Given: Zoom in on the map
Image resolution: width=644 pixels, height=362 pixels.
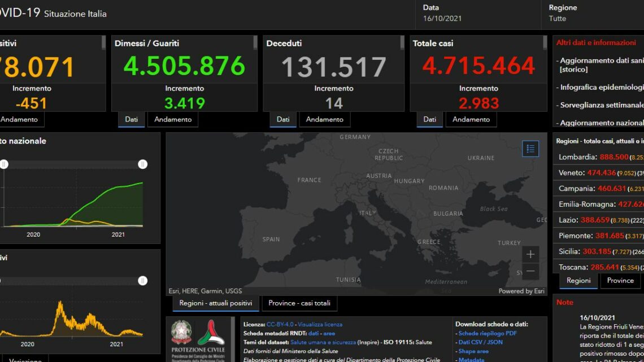Looking at the screenshot, I should [x=530, y=255].
